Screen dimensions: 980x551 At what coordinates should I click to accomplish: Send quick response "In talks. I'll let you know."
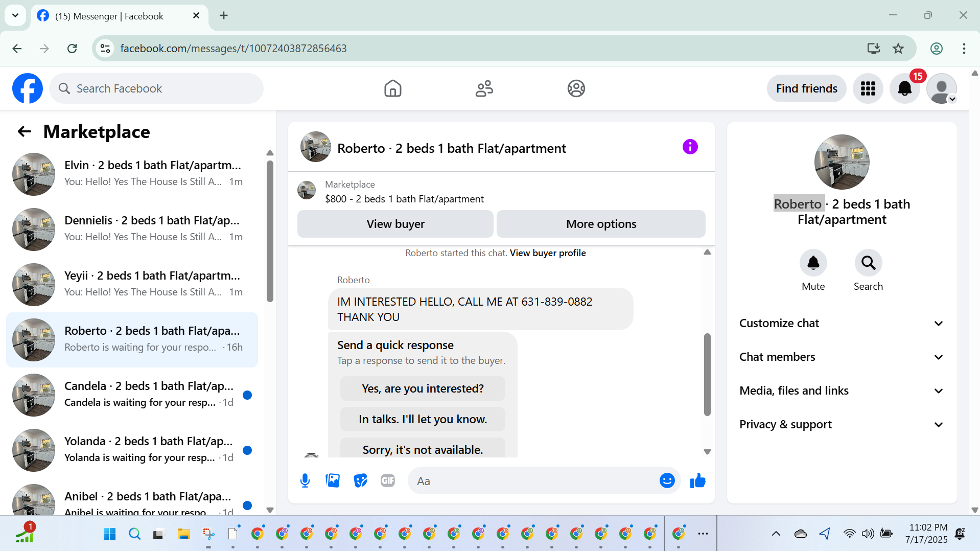[x=423, y=419]
